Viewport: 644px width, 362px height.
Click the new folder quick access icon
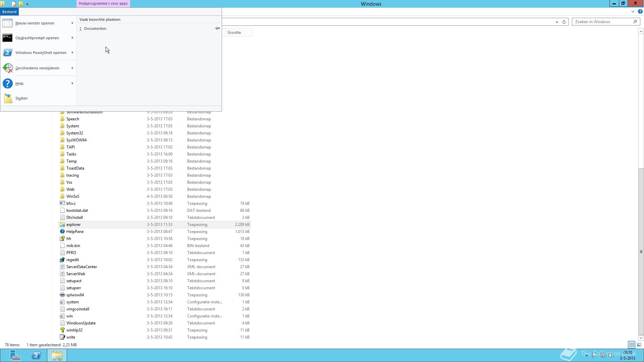pyautogui.click(x=21, y=4)
